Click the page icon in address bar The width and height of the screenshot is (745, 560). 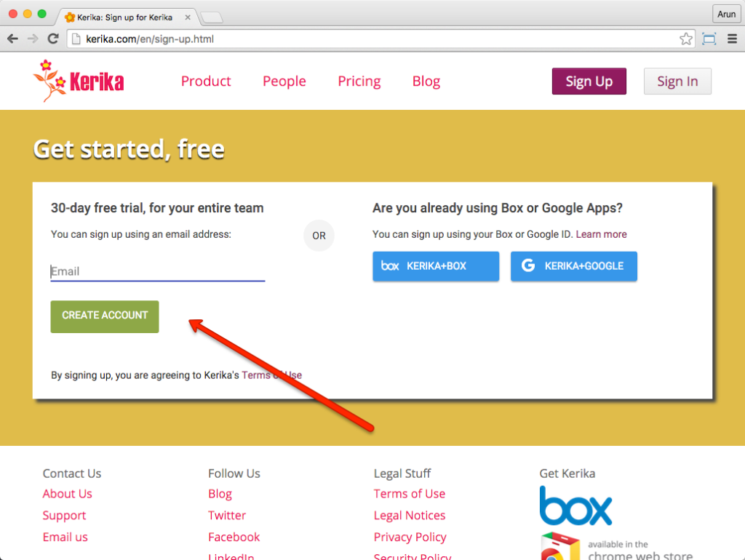click(76, 39)
